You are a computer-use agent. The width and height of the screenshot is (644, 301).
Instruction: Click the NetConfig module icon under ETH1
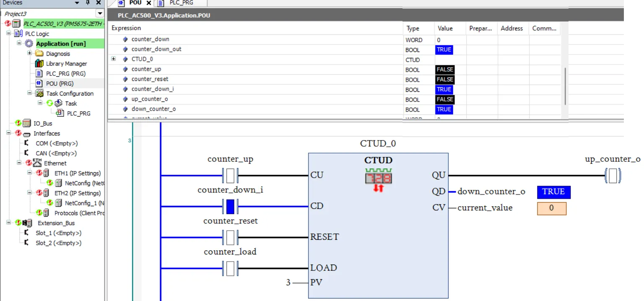(58, 183)
